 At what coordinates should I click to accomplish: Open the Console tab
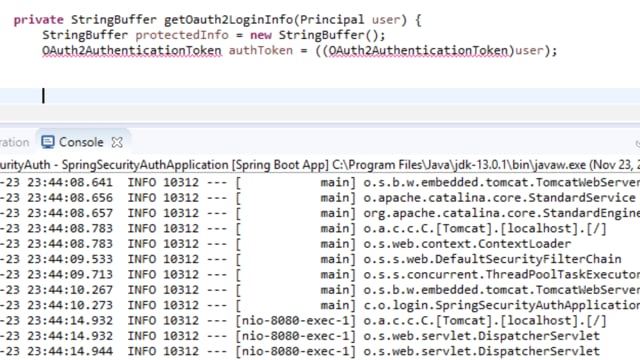tap(81, 142)
